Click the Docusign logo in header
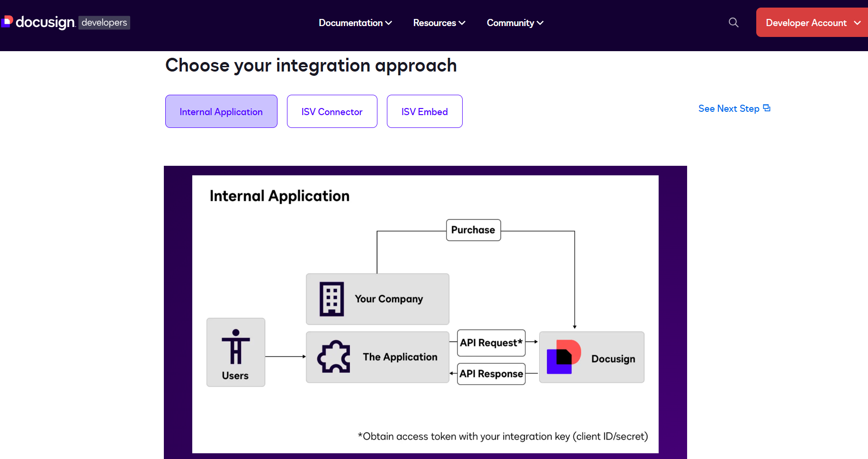This screenshot has height=459, width=868. [x=38, y=22]
